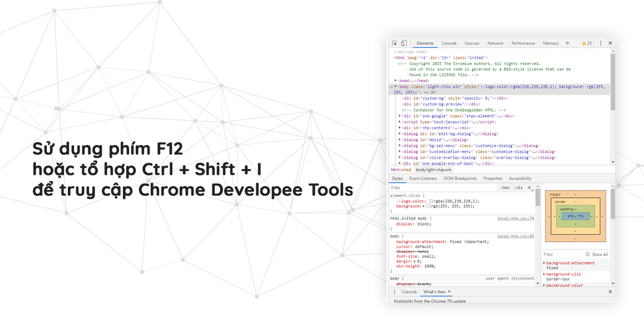
Task: Expand the div one-google node
Action: 400,116
